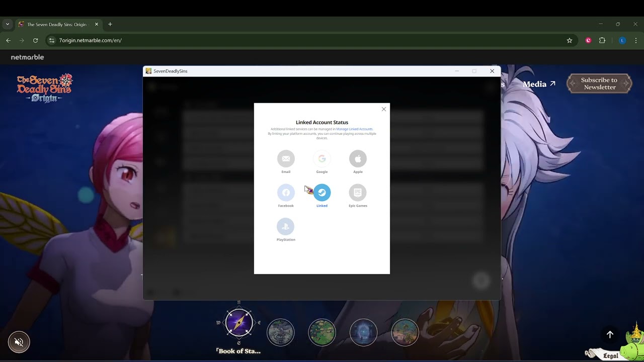Close The Seven Deadly Sins: Origin tab

tap(97, 24)
